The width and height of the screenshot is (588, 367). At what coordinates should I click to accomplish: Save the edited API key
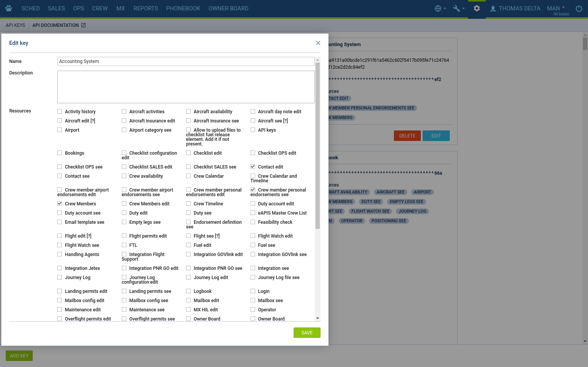[307, 333]
